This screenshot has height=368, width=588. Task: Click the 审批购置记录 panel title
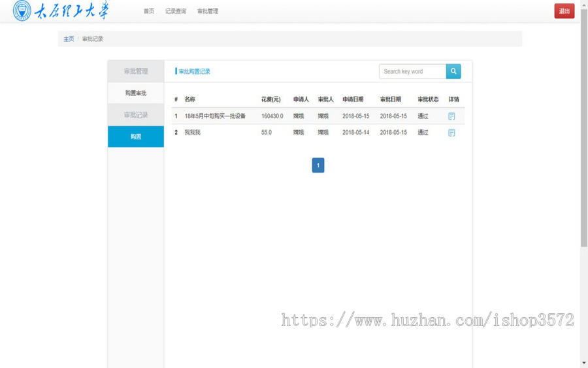click(x=194, y=71)
